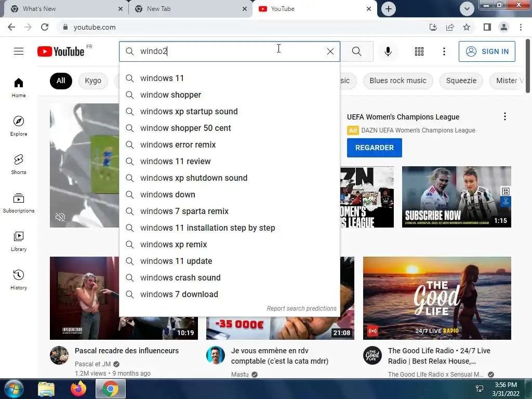This screenshot has width=532, height=399.
Task: Open Subscriptions in the sidebar
Action: (x=19, y=203)
